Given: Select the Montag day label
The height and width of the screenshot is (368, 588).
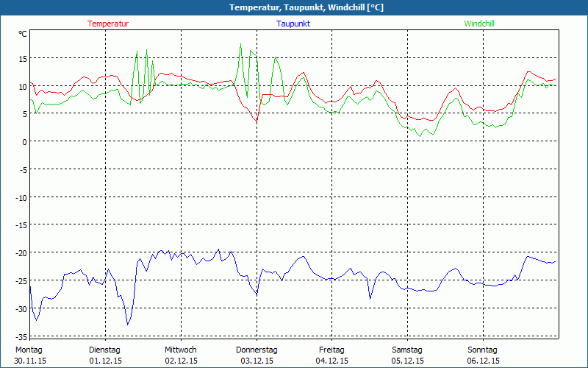Looking at the screenshot, I should (29, 350).
